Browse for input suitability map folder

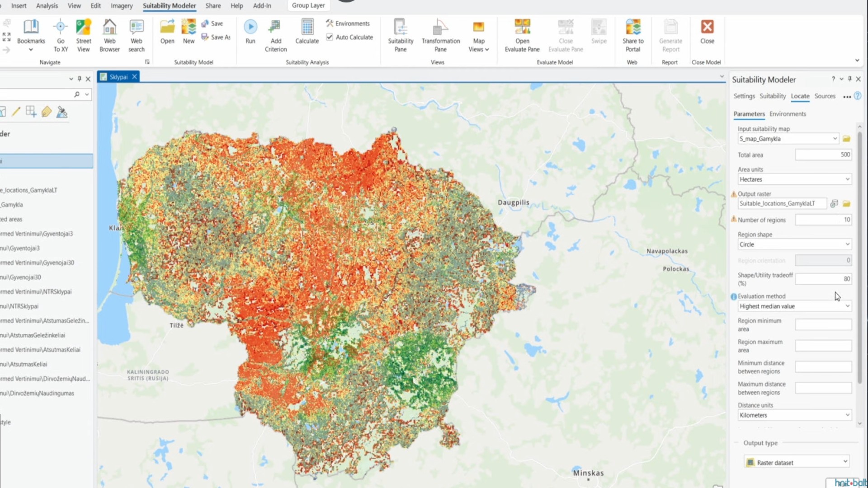coord(847,139)
